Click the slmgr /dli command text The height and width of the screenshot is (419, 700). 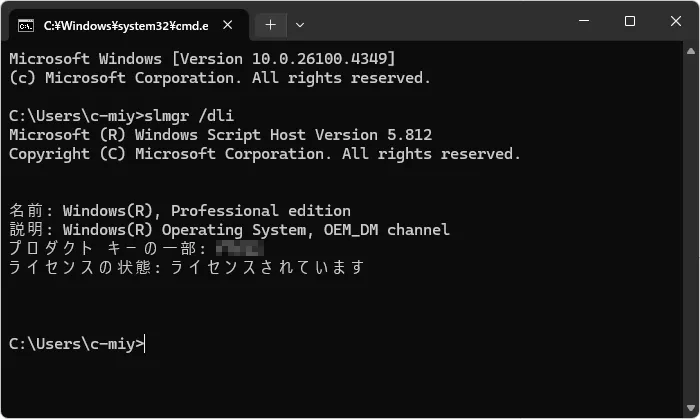189,116
